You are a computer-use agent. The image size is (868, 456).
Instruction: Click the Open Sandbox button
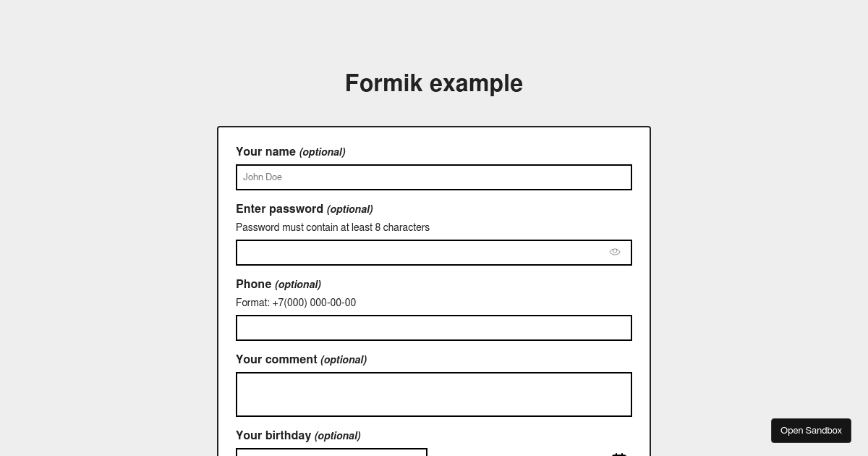point(811,430)
